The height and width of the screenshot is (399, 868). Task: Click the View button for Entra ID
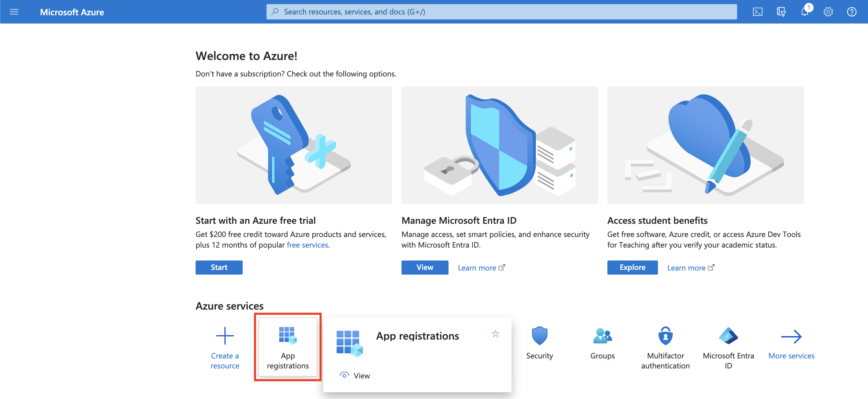pos(425,267)
